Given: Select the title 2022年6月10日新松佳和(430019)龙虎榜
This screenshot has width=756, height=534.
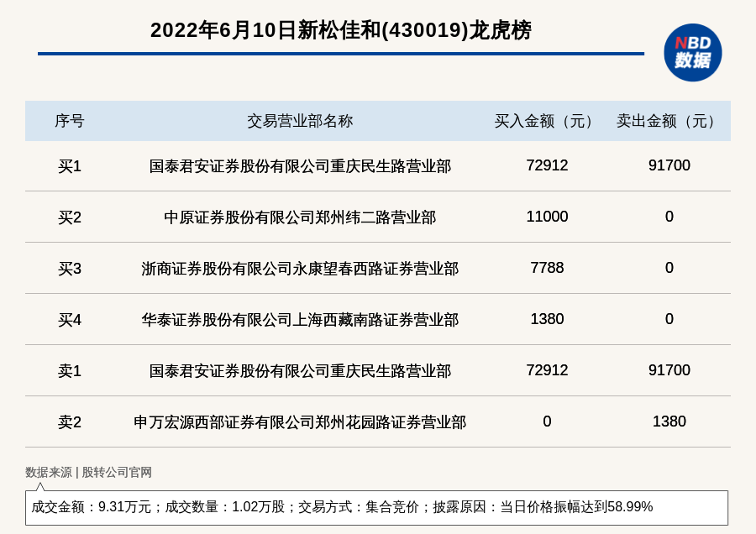Looking at the screenshot, I should tap(341, 30).
